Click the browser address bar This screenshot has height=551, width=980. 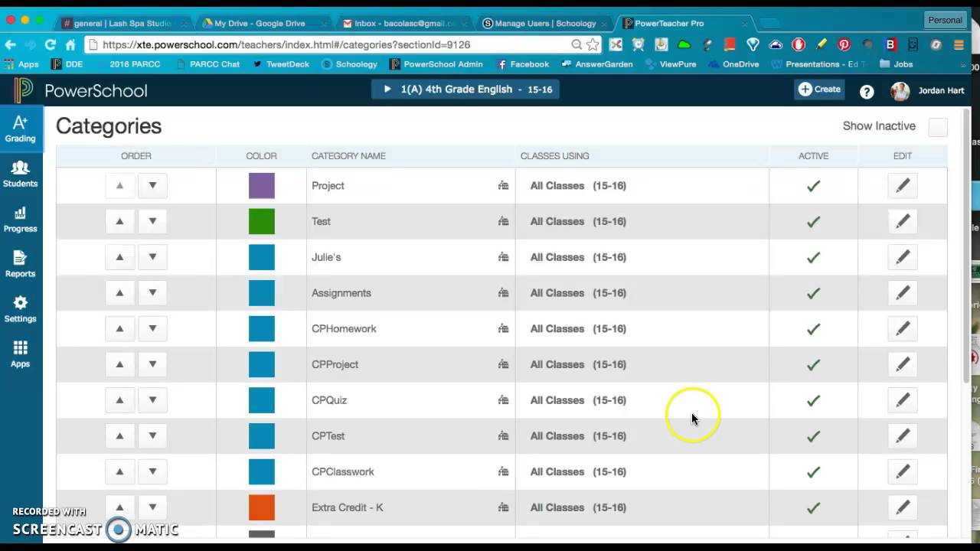[335, 44]
